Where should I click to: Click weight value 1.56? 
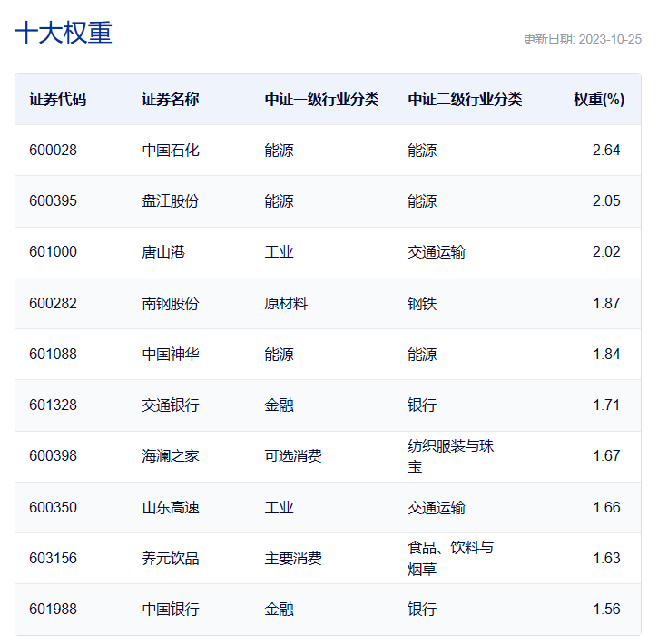coord(606,609)
